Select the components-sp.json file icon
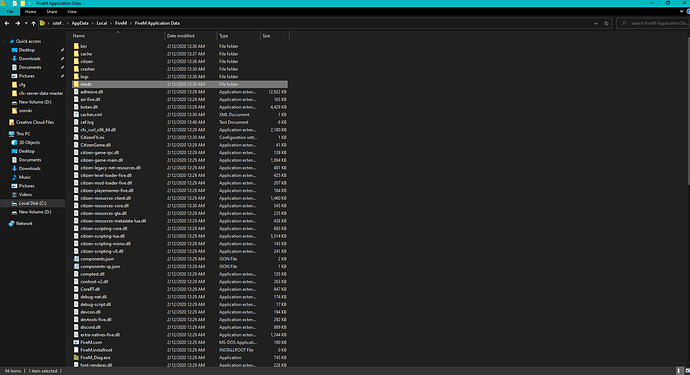 point(76,266)
